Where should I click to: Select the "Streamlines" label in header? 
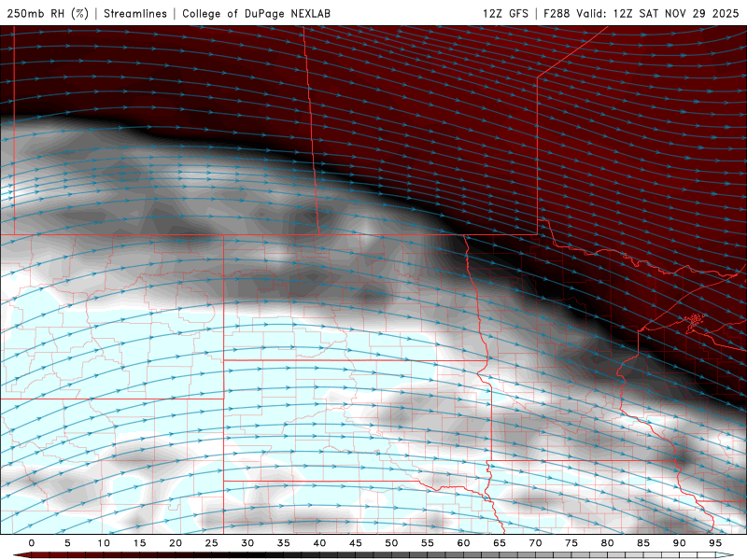pyautogui.click(x=135, y=13)
